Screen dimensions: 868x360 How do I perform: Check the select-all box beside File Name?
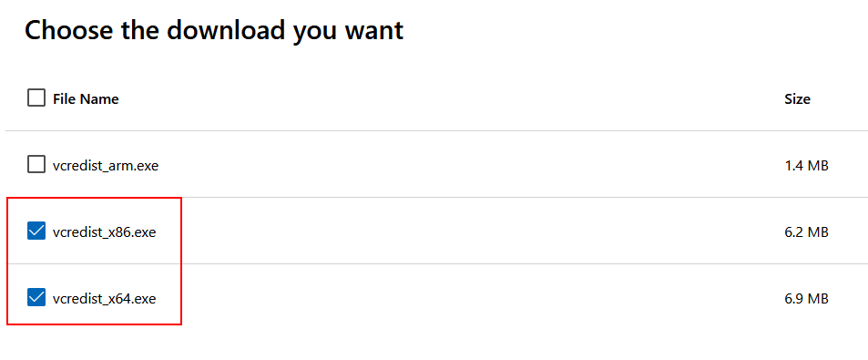[36, 98]
